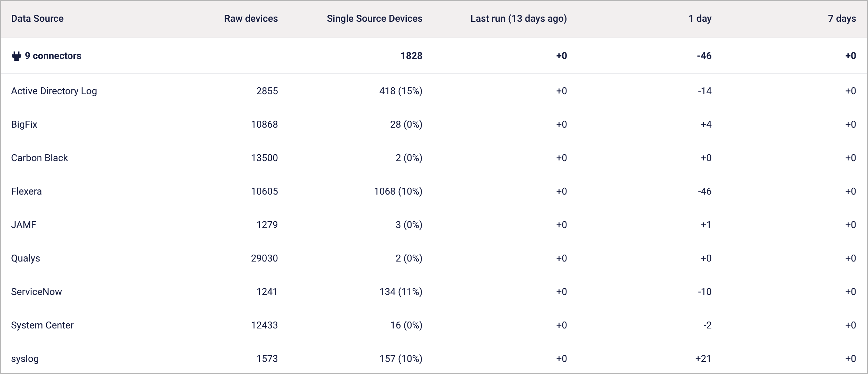Click the 3 (0%) single source cell
The image size is (868, 374).
tap(409, 225)
